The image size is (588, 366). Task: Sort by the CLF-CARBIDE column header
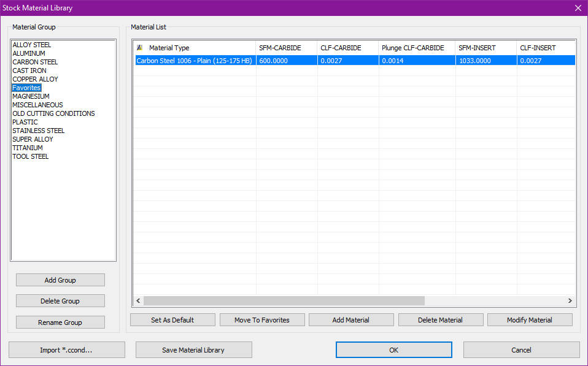click(341, 48)
